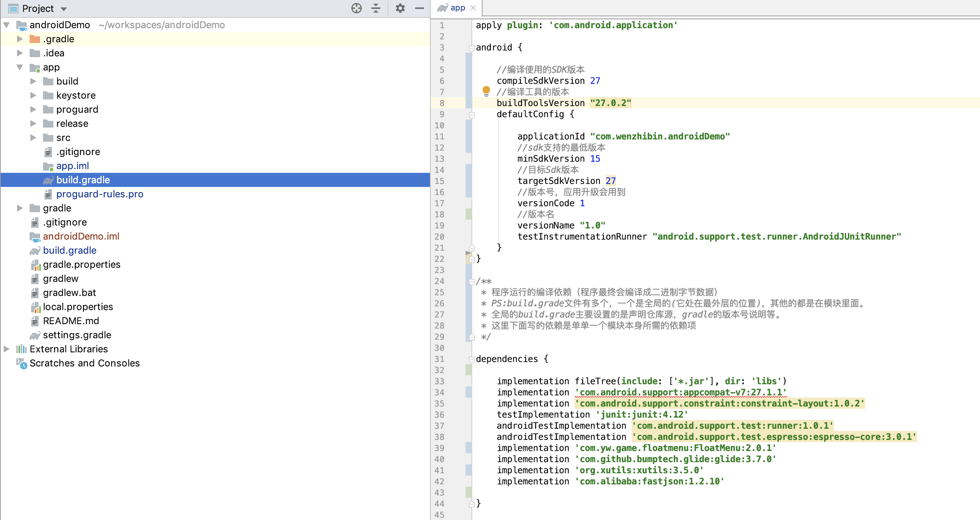Click the yellow lightbulb intention icon
The image size is (980, 520).
[x=486, y=90]
